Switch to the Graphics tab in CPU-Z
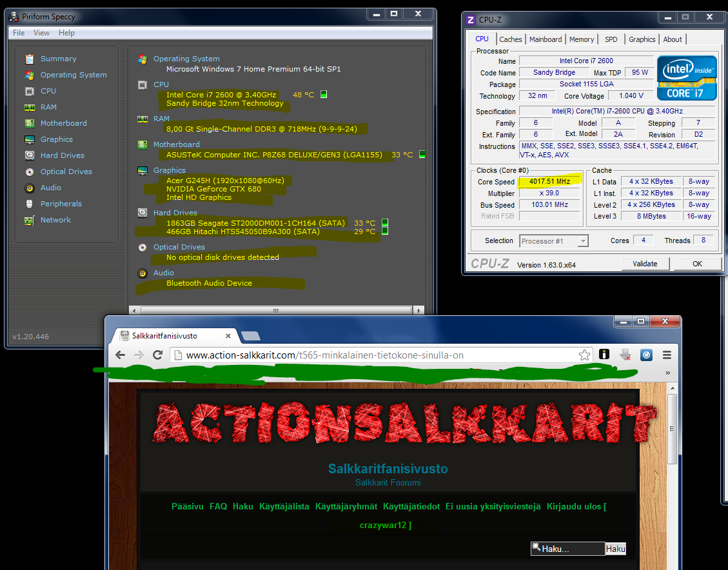This screenshot has width=728, height=570. [642, 39]
